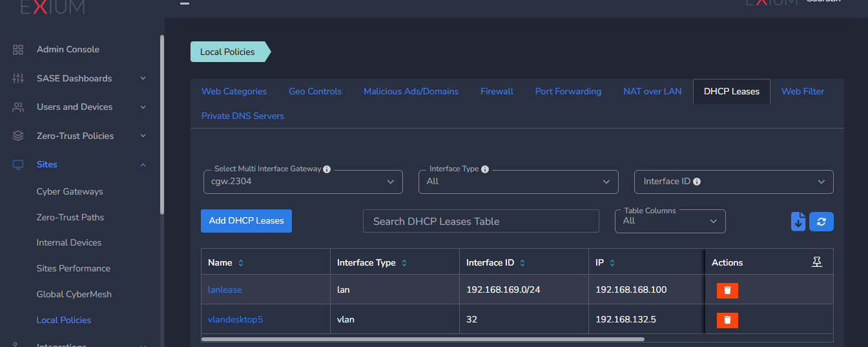Open the Multi Interface Gateway dropdown
This screenshot has height=347, width=868.
coord(303,182)
